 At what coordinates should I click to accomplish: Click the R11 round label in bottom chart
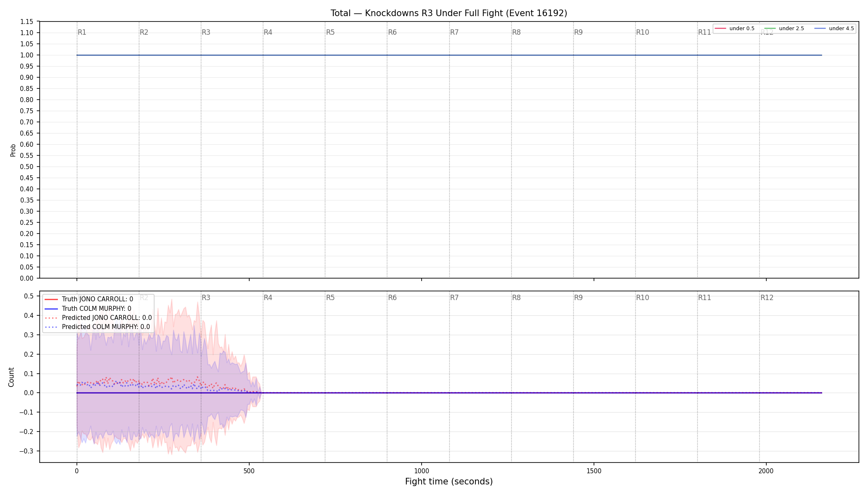[x=704, y=298]
